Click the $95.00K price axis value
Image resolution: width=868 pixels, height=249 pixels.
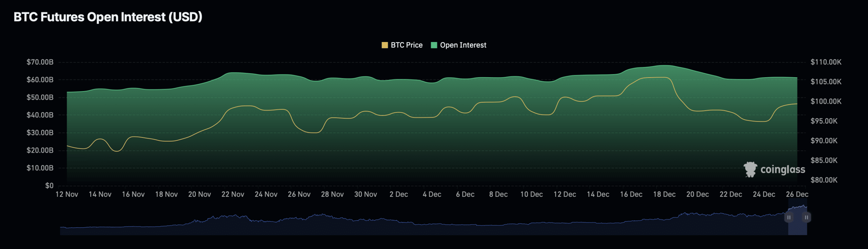tap(824, 121)
